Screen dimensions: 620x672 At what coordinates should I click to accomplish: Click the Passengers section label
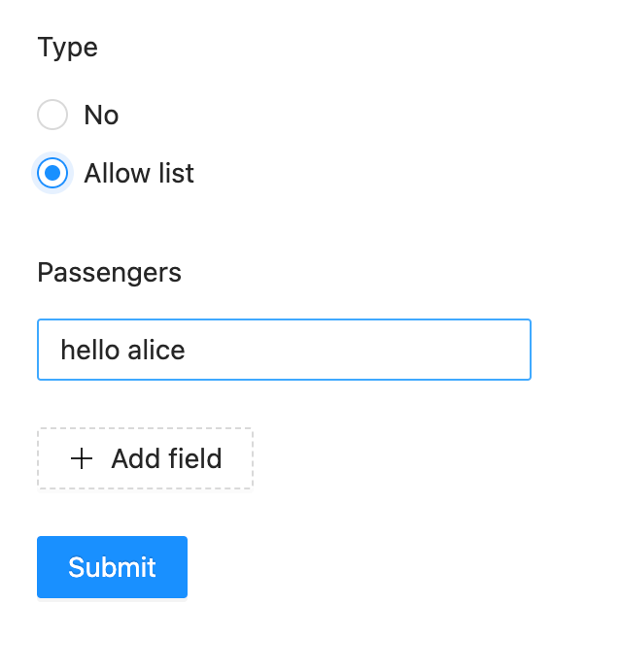110,273
